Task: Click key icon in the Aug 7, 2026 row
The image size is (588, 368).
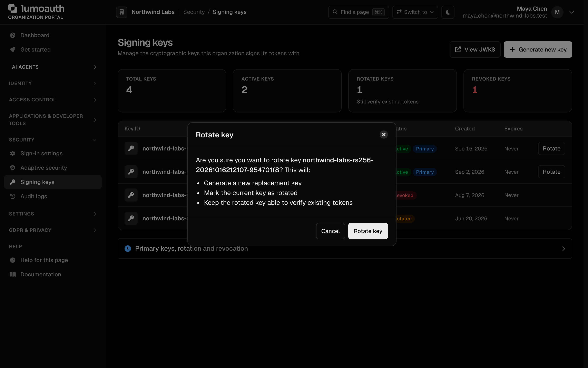Action: pyautogui.click(x=131, y=195)
